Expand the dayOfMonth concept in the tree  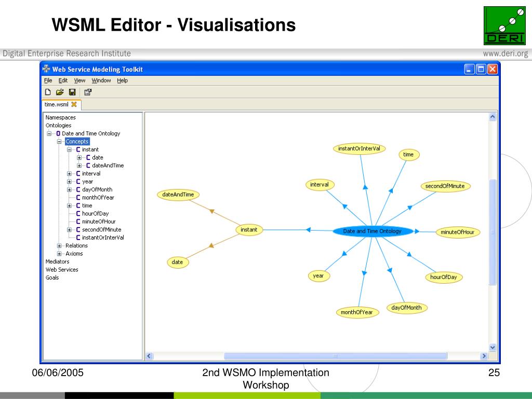(x=69, y=190)
